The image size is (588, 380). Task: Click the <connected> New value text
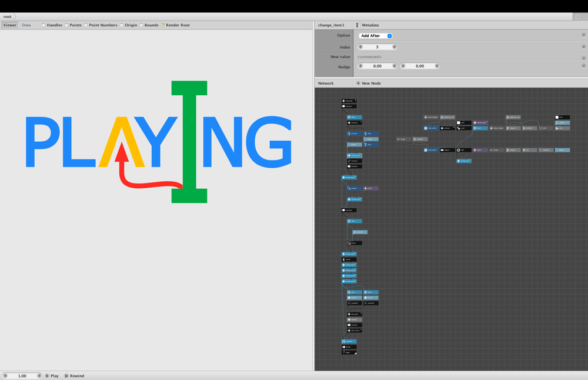pyautogui.click(x=369, y=57)
